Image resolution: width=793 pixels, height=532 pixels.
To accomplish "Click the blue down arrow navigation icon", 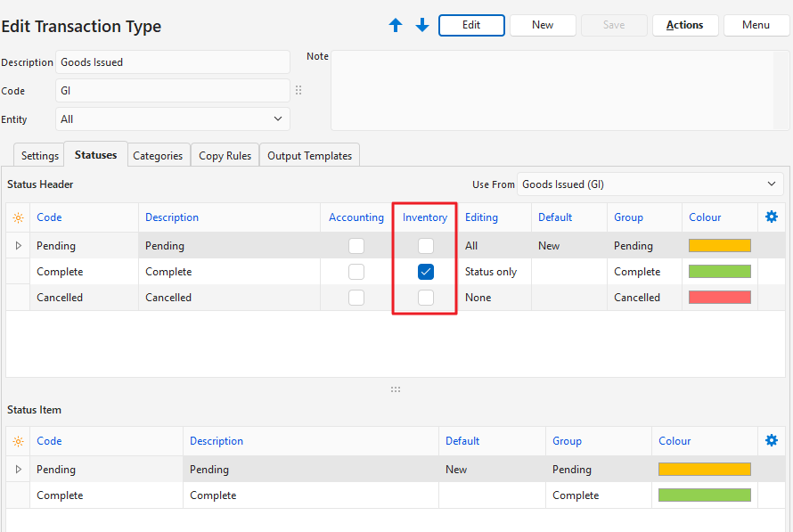I will [x=422, y=26].
